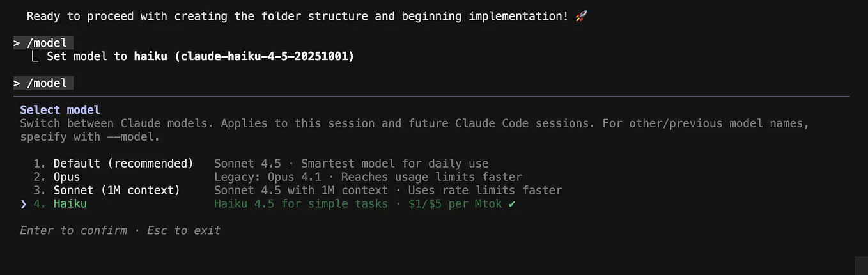The width and height of the screenshot is (868, 275).
Task: Click the green checkmark next to Haiku
Action: (x=511, y=204)
